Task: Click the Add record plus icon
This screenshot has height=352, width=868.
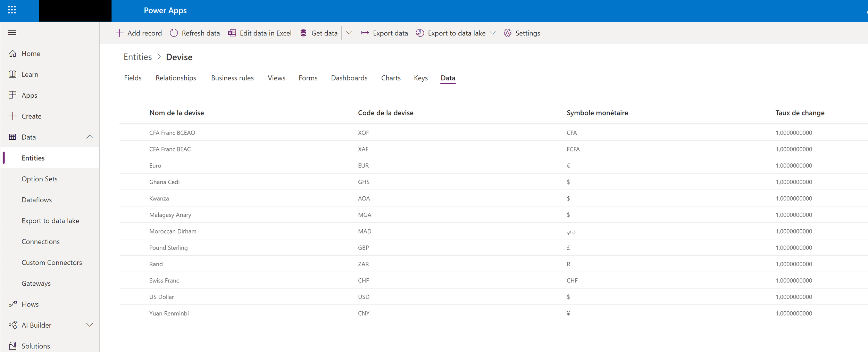Action: coord(119,33)
